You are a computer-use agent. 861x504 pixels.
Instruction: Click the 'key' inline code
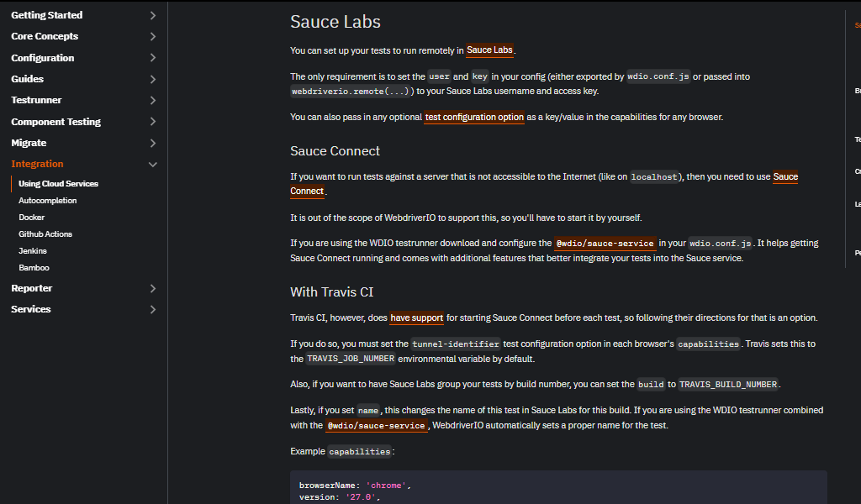coord(480,76)
